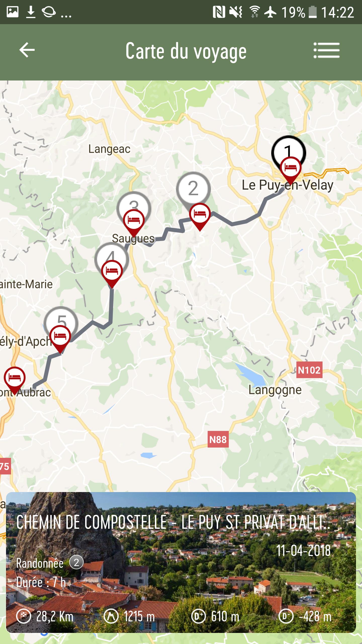Tap the back arrow in header
Screen dimensions: 362x644
[x=27, y=50]
